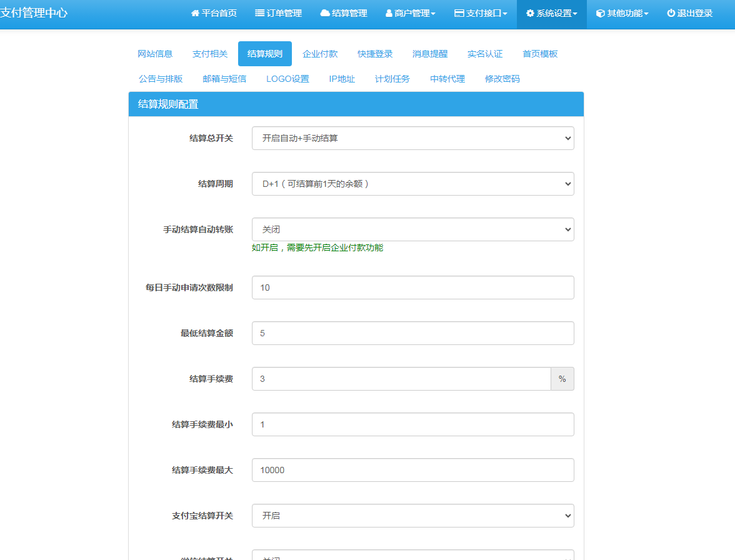Click the person icon next to 其他功能
This screenshot has height=560, width=735.
coord(599,12)
